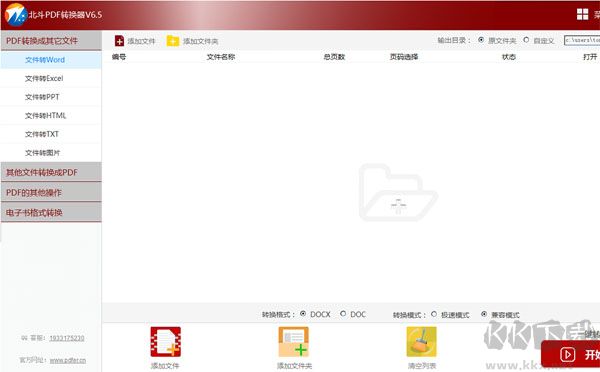The height and width of the screenshot is (372, 600).
Task: Click the 添加文件夹 caption under bottom icon
Action: [294, 365]
